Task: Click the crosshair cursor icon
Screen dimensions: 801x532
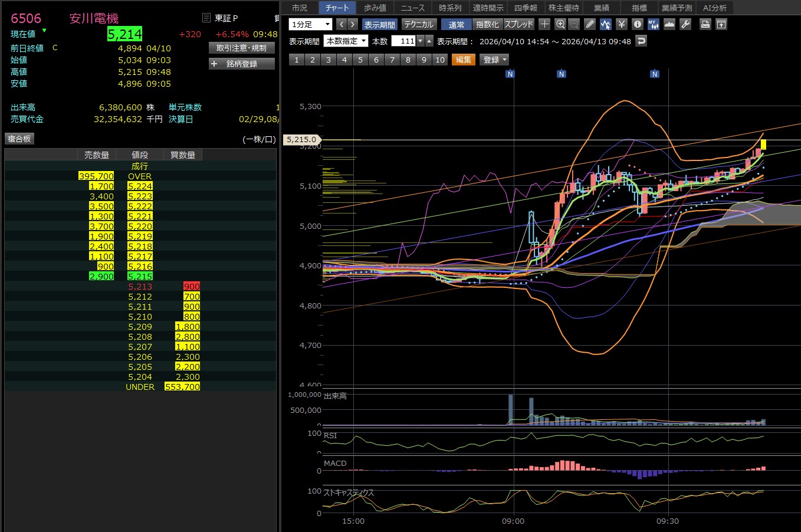Action: pyautogui.click(x=544, y=24)
